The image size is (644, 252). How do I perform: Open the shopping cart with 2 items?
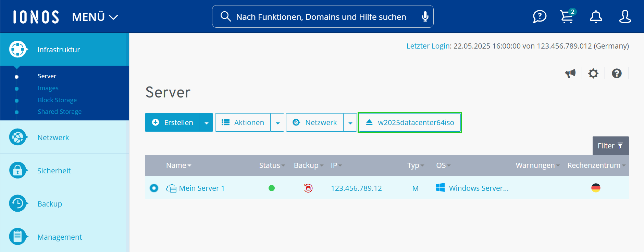point(568,16)
